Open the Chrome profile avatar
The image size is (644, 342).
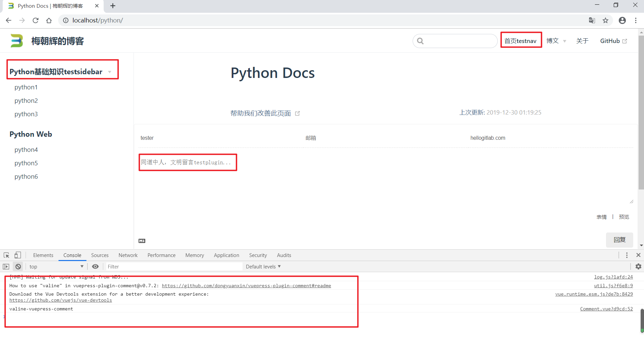coord(622,20)
